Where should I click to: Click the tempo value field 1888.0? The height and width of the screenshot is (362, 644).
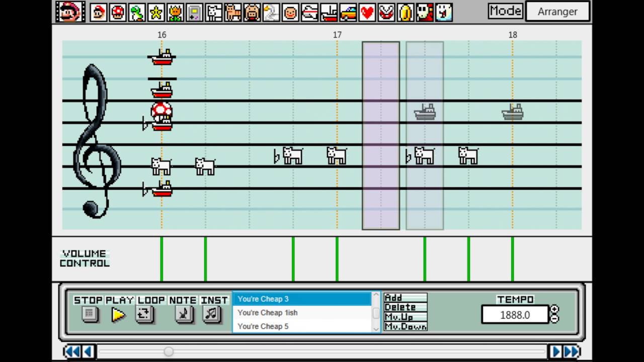[x=515, y=315]
